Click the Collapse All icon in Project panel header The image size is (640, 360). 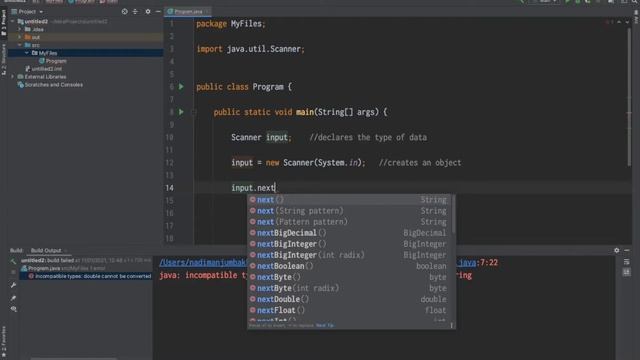[x=136, y=12]
